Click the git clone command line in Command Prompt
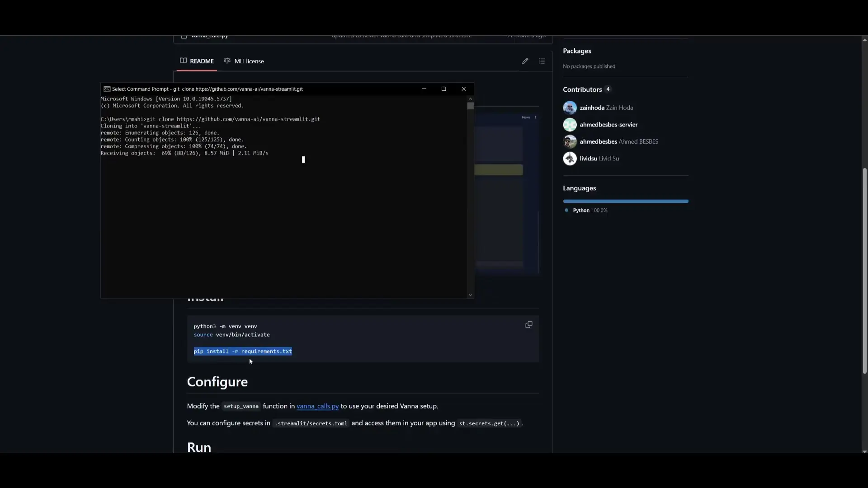Screen dimensions: 868x488 [x=210, y=119]
